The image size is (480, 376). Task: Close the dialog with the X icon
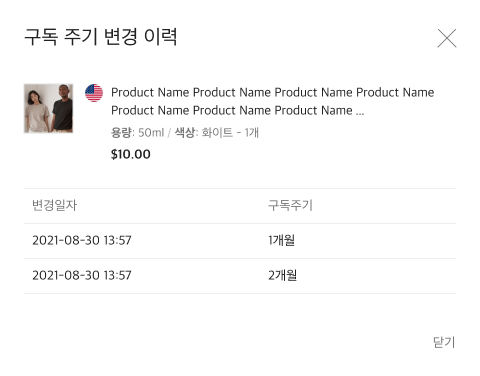click(x=447, y=38)
